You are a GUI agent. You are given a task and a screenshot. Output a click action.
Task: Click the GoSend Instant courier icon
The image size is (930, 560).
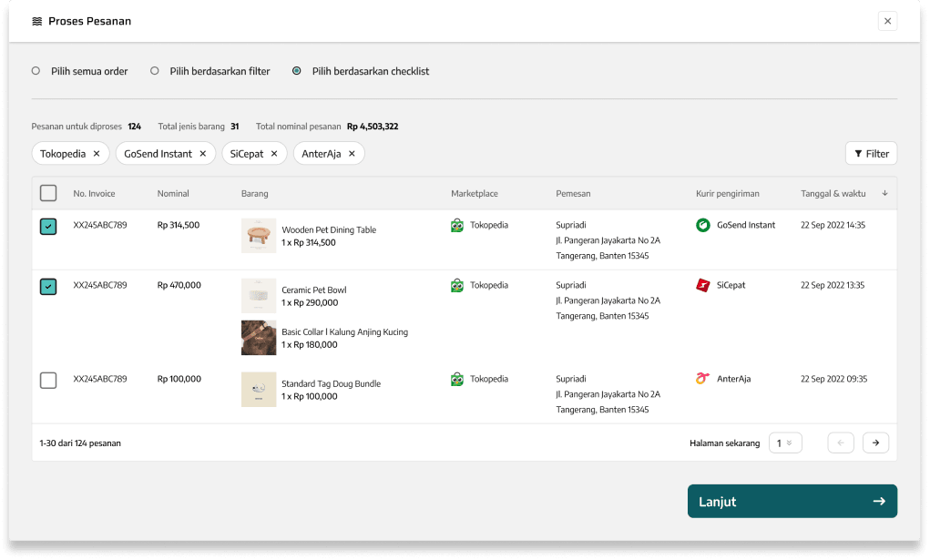(703, 225)
